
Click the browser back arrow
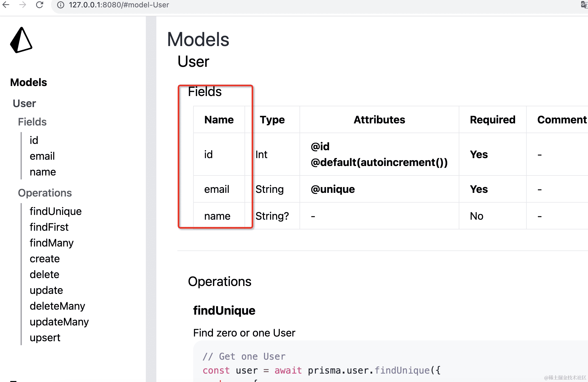tap(6, 5)
